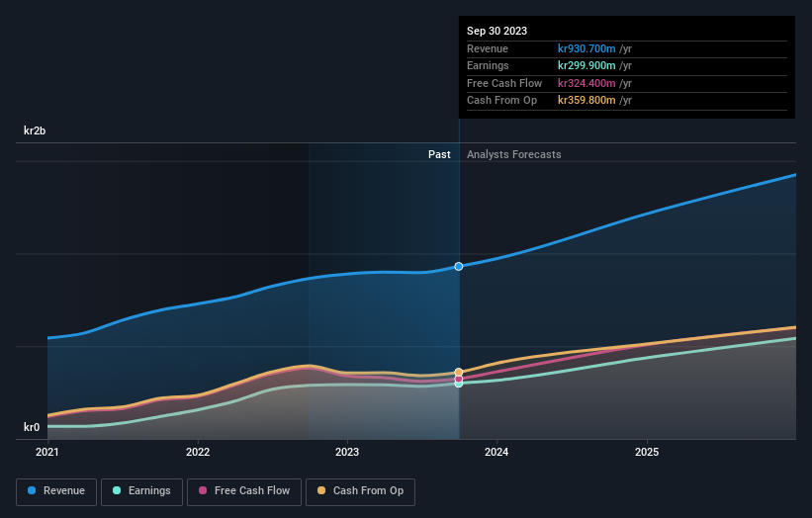
Task: Toggle the Revenue legend series
Action: (56, 491)
